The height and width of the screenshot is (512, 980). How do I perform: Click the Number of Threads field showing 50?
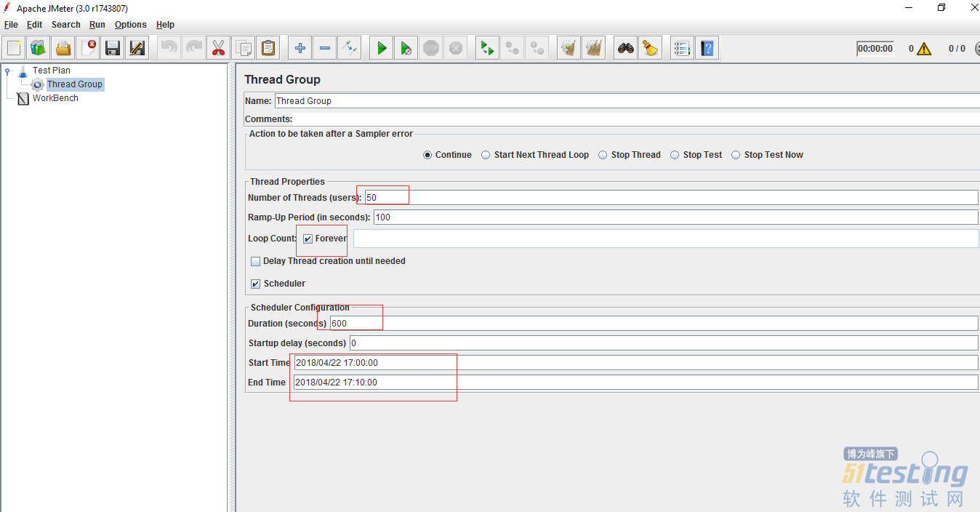tap(671, 198)
